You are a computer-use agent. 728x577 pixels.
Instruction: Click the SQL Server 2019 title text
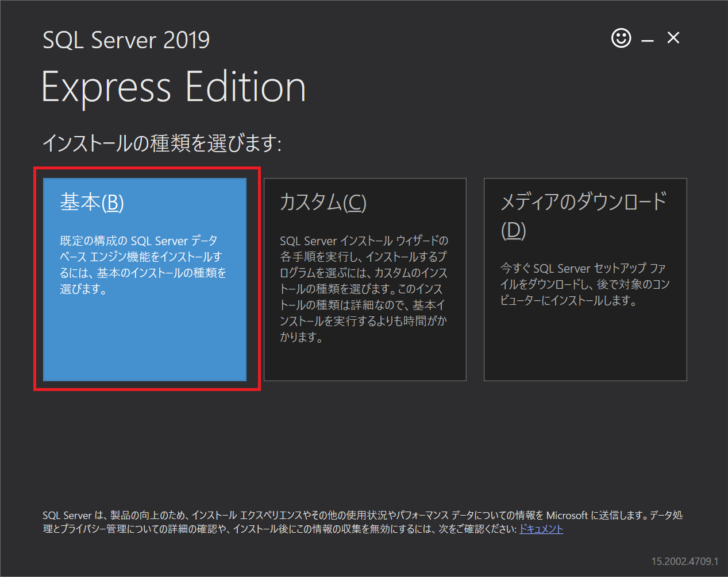pos(126,40)
